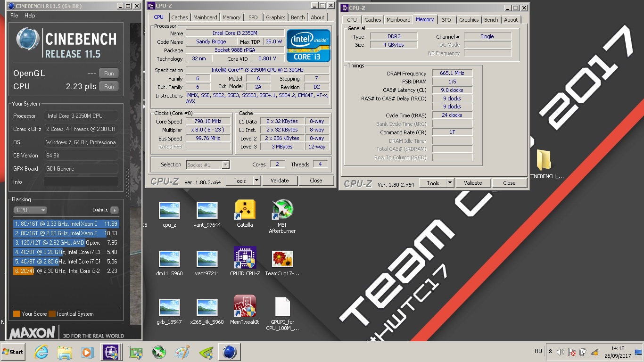Run the CPU benchmark

(109, 87)
